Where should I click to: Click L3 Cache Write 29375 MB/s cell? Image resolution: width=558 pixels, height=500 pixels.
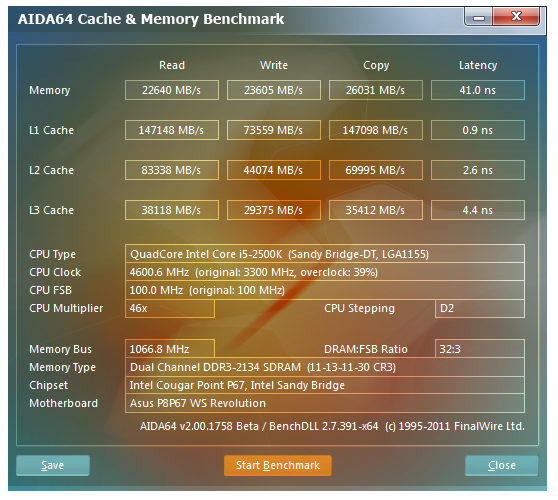coord(274,210)
